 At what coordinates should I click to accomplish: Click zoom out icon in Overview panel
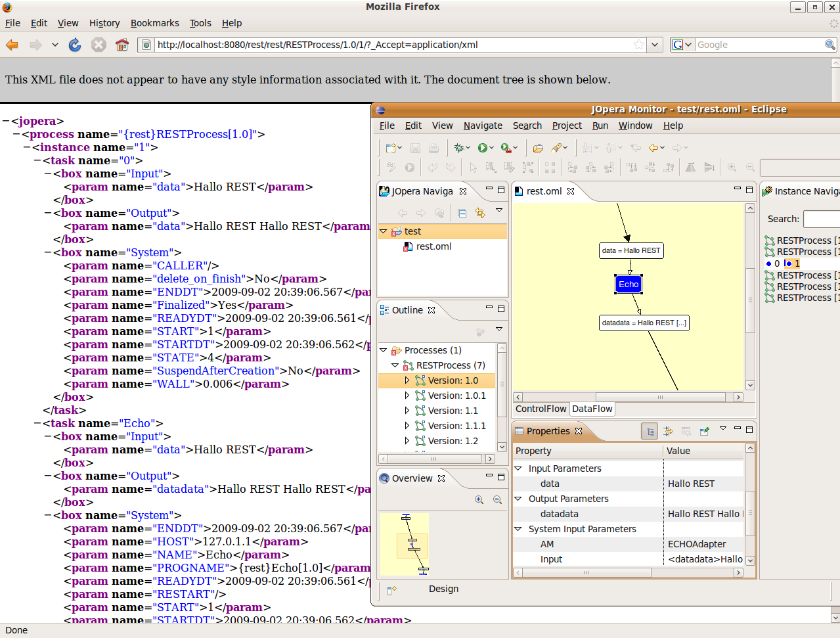(x=498, y=500)
